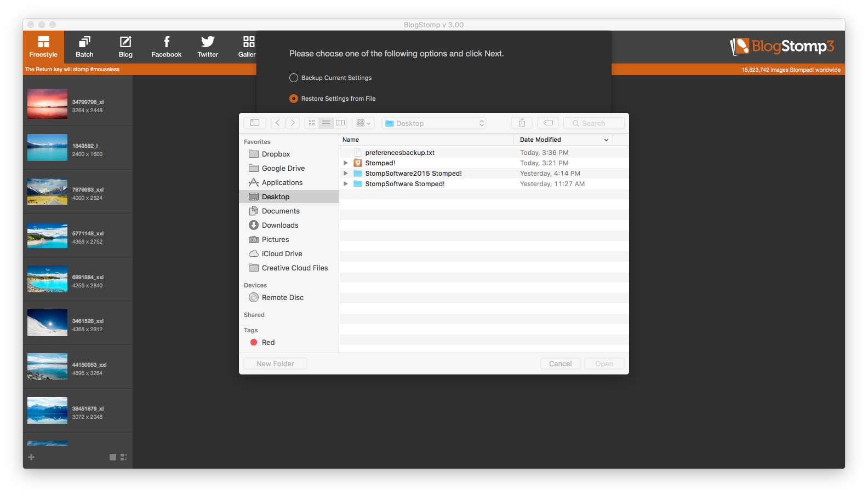Select StompSoftware Stomped! row

[484, 184]
